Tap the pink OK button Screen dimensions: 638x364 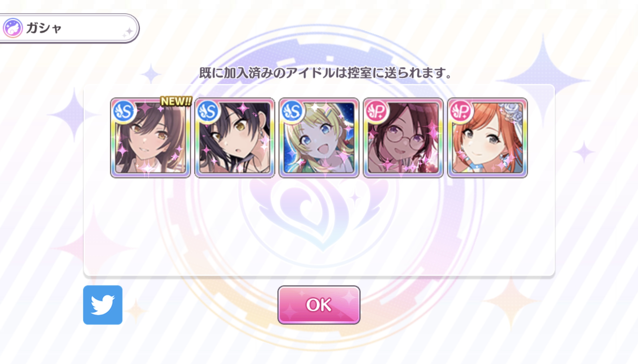pos(319,305)
